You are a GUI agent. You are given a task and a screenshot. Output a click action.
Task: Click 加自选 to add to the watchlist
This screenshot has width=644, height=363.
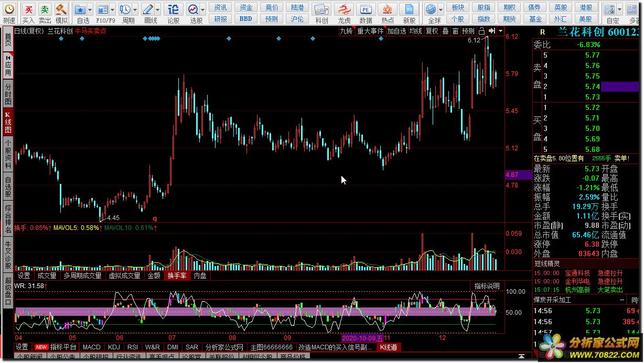397,31
